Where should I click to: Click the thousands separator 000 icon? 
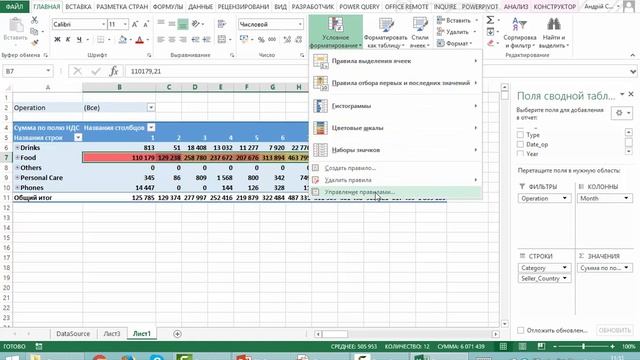(x=272, y=40)
